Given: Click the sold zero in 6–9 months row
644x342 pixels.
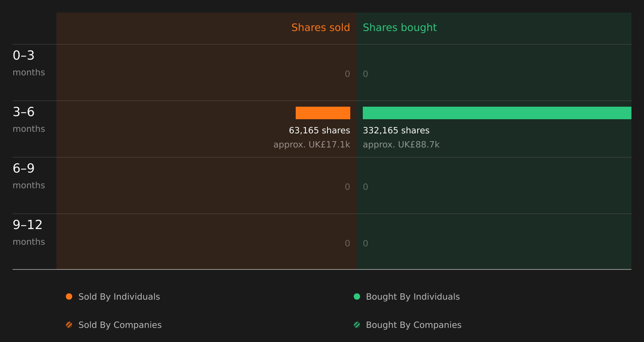Looking at the screenshot, I should (347, 187).
